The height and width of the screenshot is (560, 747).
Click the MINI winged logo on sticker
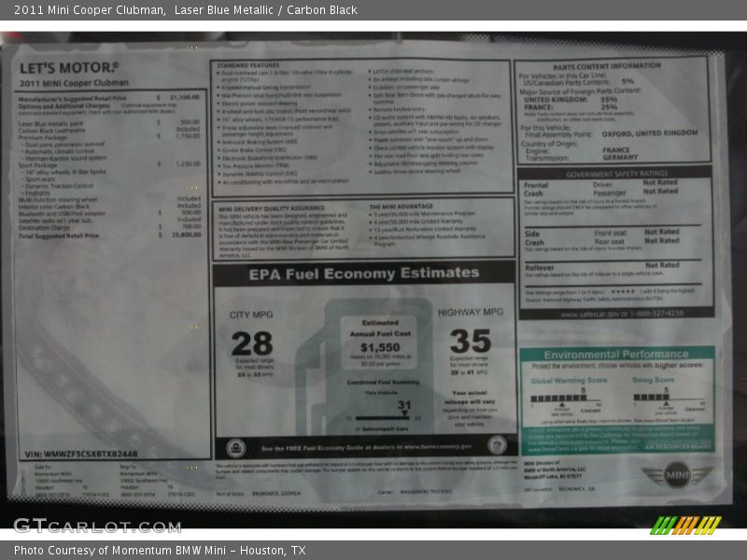pyautogui.click(x=677, y=474)
